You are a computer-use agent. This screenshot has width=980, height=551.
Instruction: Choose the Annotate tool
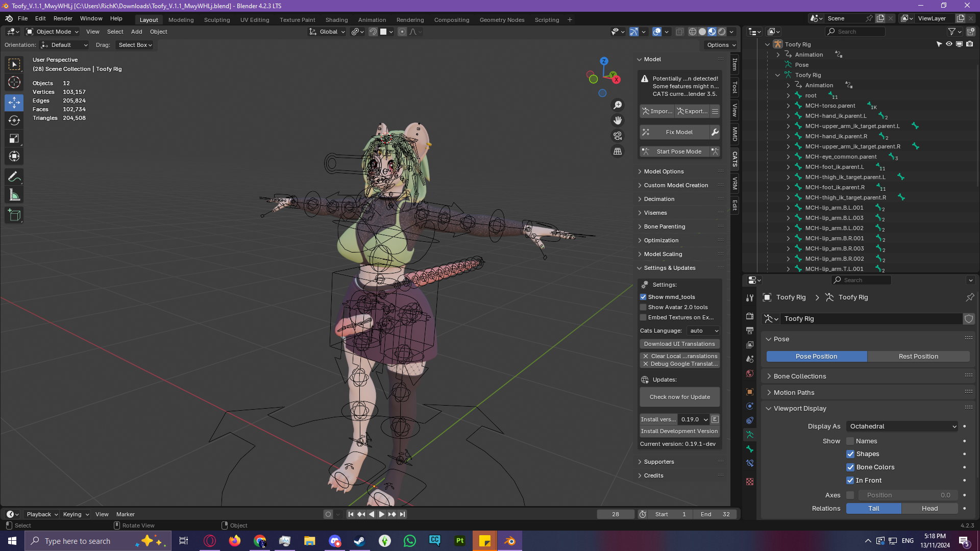(x=14, y=177)
